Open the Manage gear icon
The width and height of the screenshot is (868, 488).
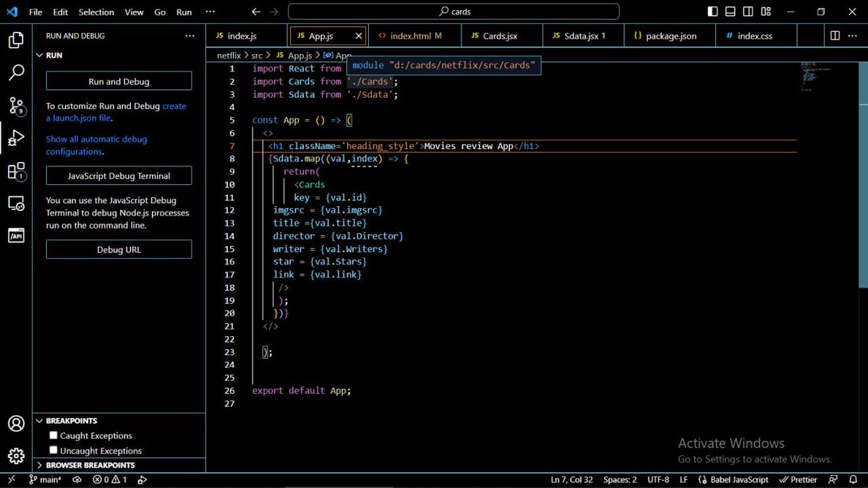16,456
